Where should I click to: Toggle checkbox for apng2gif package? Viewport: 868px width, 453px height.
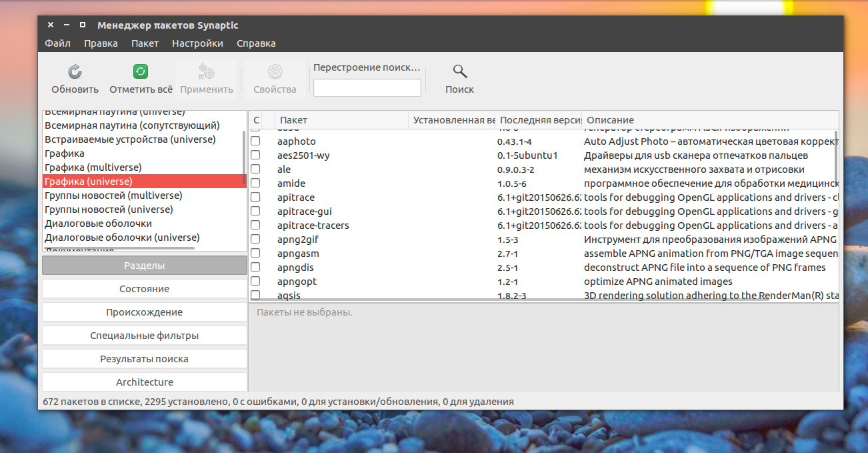pyautogui.click(x=255, y=240)
